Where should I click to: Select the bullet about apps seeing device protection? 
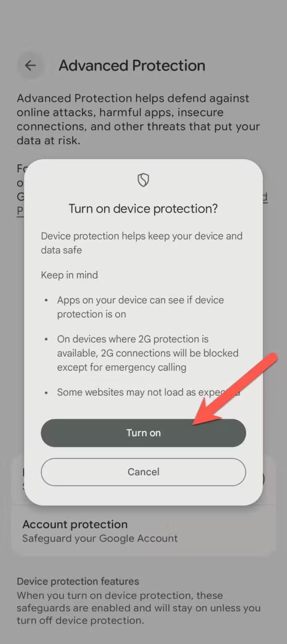coord(140,307)
